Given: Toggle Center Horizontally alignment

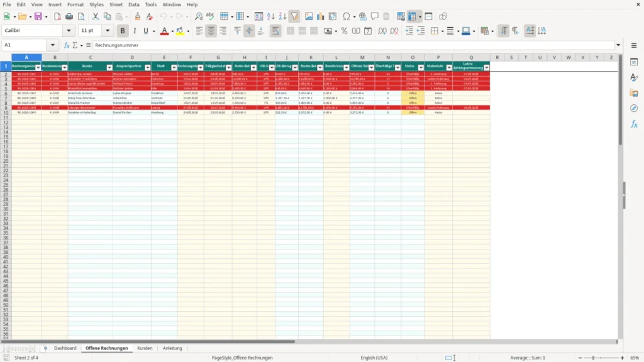Looking at the screenshot, I should [211, 31].
